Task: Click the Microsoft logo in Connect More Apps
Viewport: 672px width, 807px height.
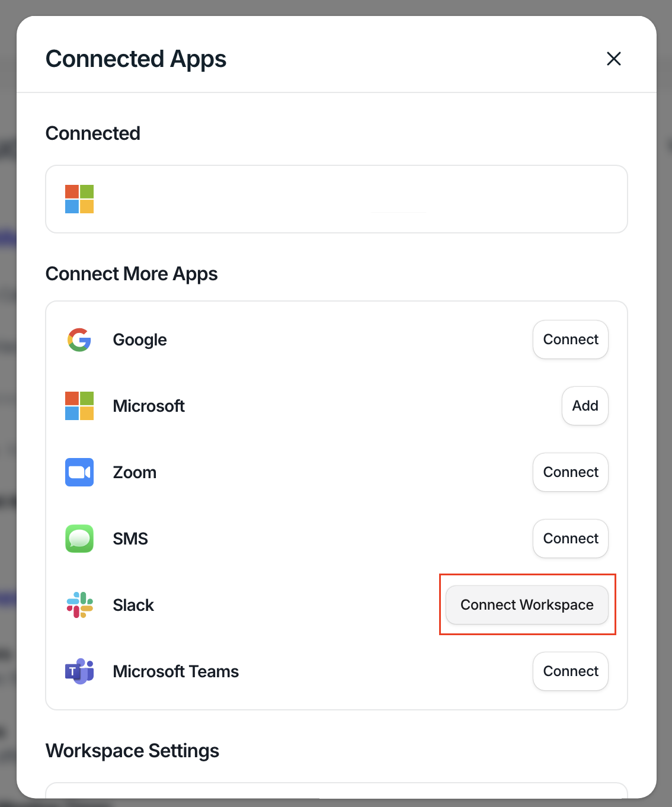Action: (x=79, y=406)
